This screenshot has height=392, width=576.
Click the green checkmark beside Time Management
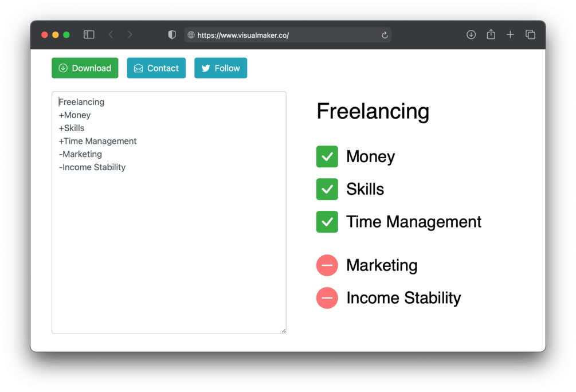[x=327, y=222]
